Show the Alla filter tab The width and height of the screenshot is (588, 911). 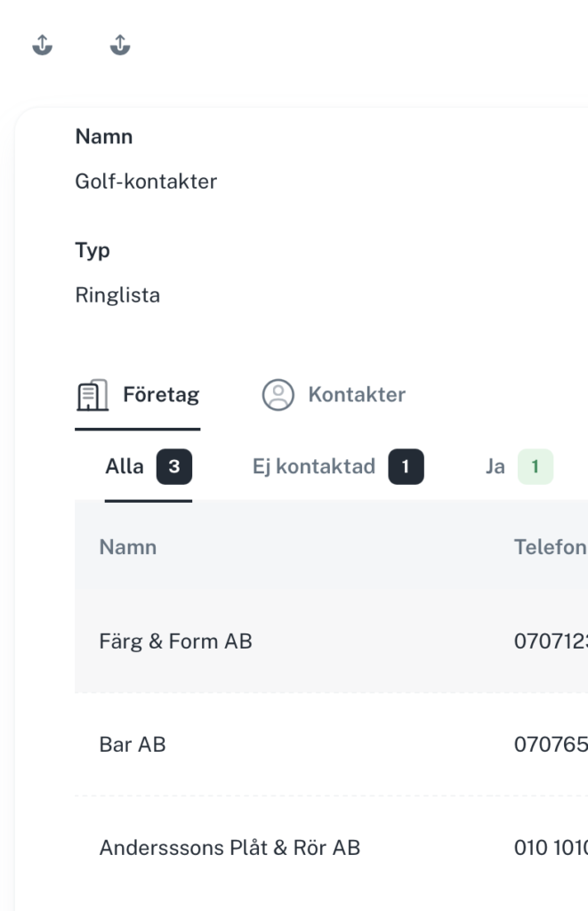tap(149, 466)
